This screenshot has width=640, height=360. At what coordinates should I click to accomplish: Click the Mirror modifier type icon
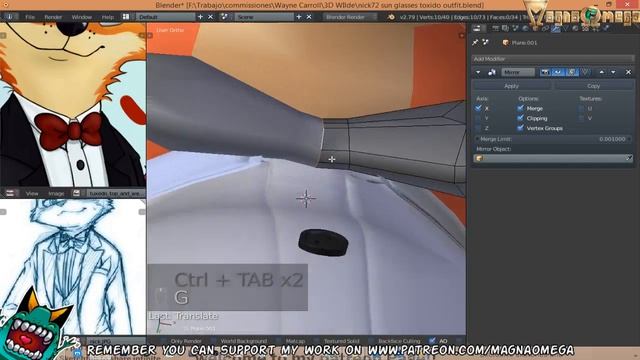pos(492,72)
